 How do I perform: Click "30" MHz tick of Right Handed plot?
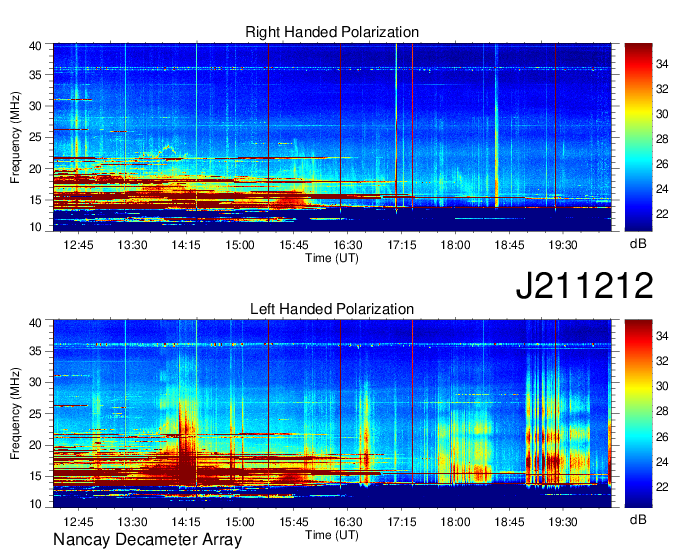35,106
